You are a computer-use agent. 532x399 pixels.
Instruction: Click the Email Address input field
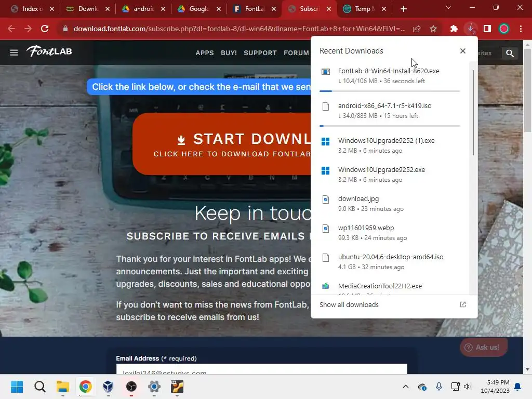point(262,369)
